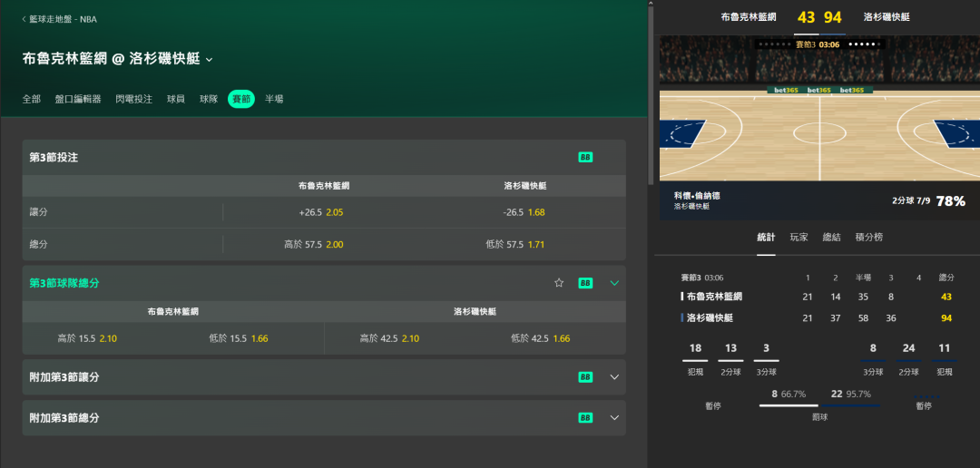Click the 科懷•倫納德 player name
The width and height of the screenshot is (980, 468).
tap(697, 196)
